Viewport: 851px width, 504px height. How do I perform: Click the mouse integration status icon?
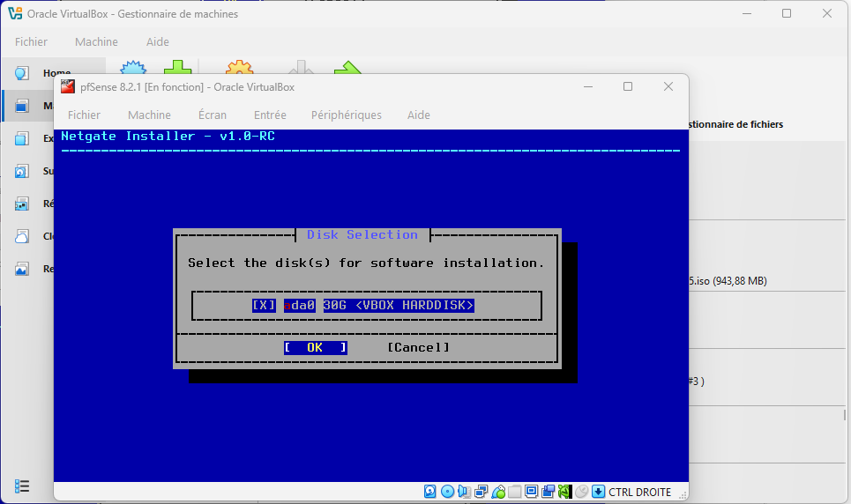581,492
